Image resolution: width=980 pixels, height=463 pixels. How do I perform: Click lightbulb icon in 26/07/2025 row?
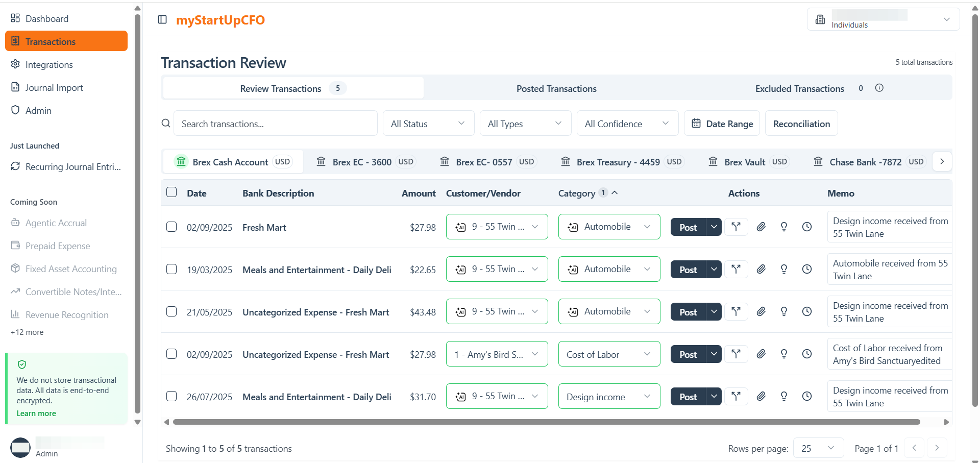(783, 396)
